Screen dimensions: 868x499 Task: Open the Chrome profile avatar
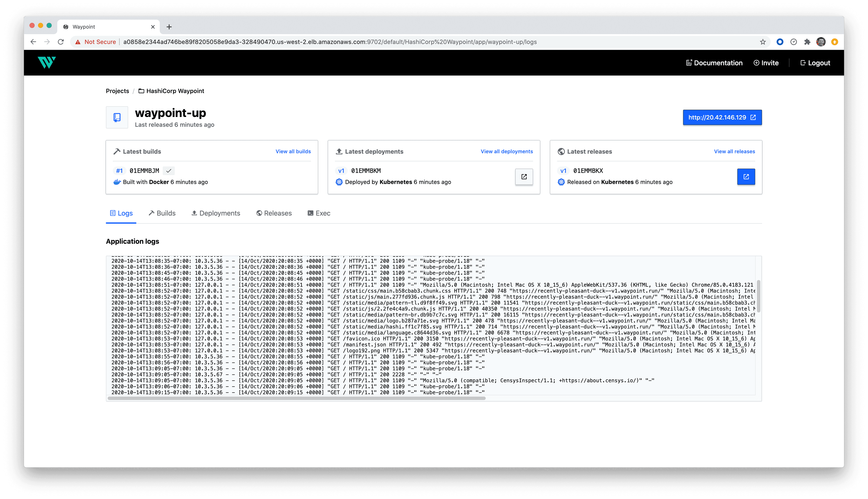(x=821, y=42)
